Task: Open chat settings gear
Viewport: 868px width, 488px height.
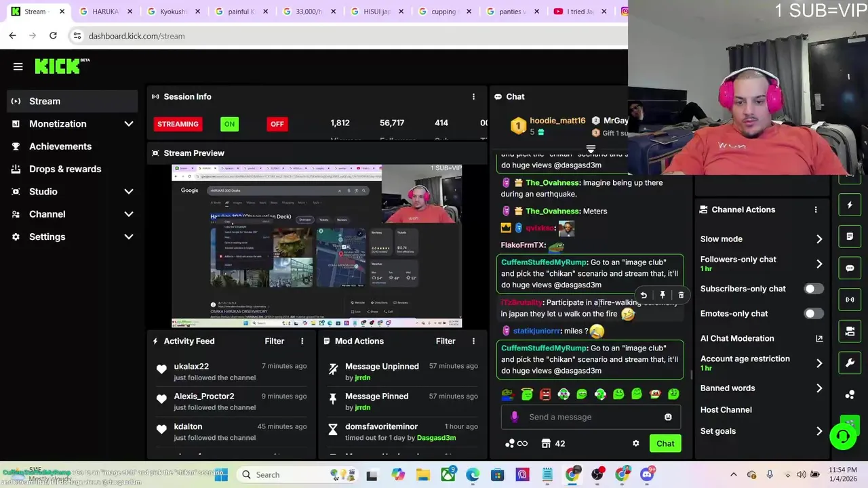Action: (635, 443)
